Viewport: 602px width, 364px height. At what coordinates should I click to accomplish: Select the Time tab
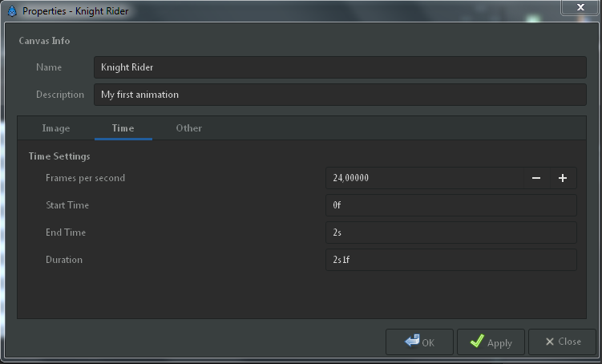123,128
